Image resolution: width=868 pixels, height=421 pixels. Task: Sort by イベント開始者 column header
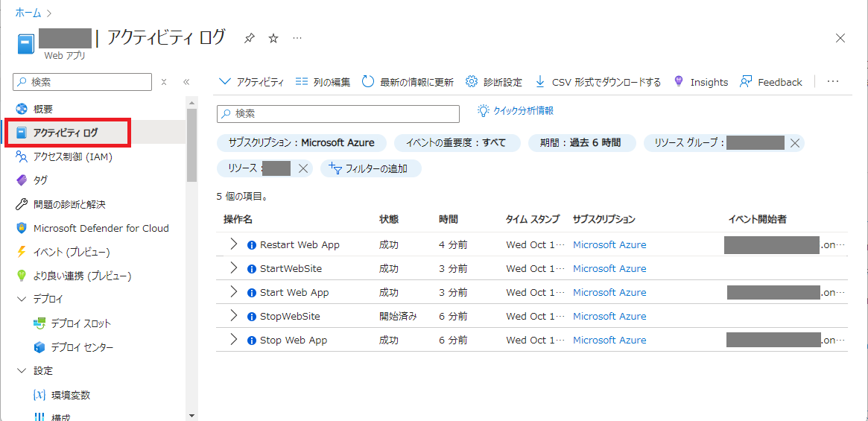click(x=758, y=219)
